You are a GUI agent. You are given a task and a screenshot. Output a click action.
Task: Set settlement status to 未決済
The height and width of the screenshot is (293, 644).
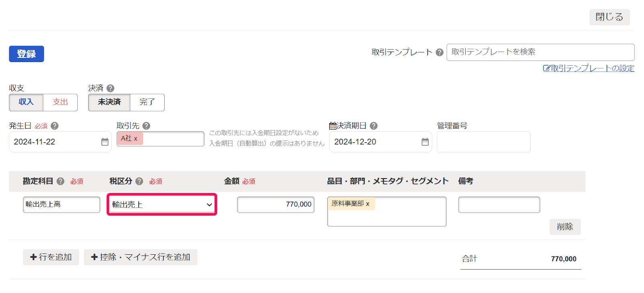[109, 102]
